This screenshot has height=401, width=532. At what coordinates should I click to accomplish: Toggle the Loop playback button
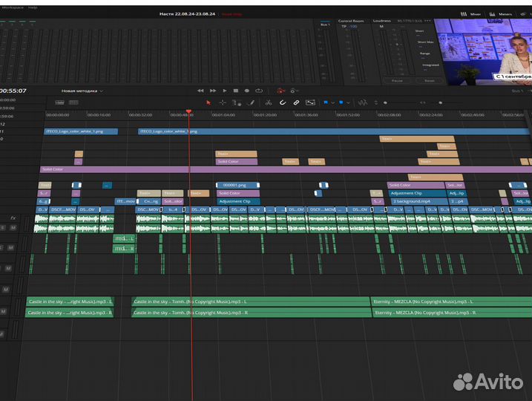click(x=258, y=91)
